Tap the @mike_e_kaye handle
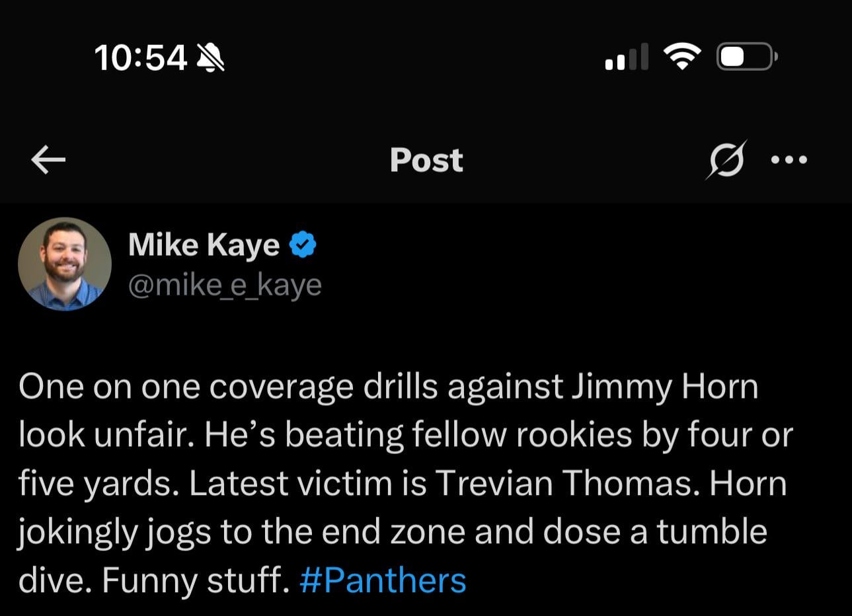The width and height of the screenshot is (852, 616). point(225,284)
